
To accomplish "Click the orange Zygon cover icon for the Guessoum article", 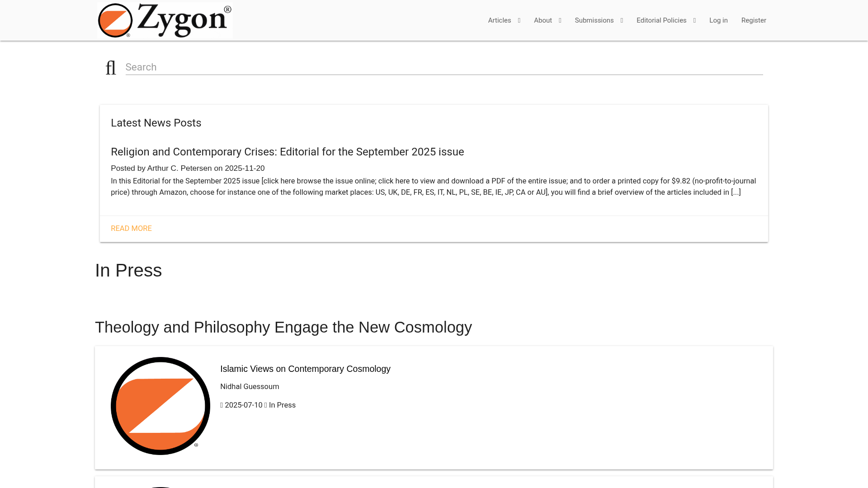I will (160, 405).
